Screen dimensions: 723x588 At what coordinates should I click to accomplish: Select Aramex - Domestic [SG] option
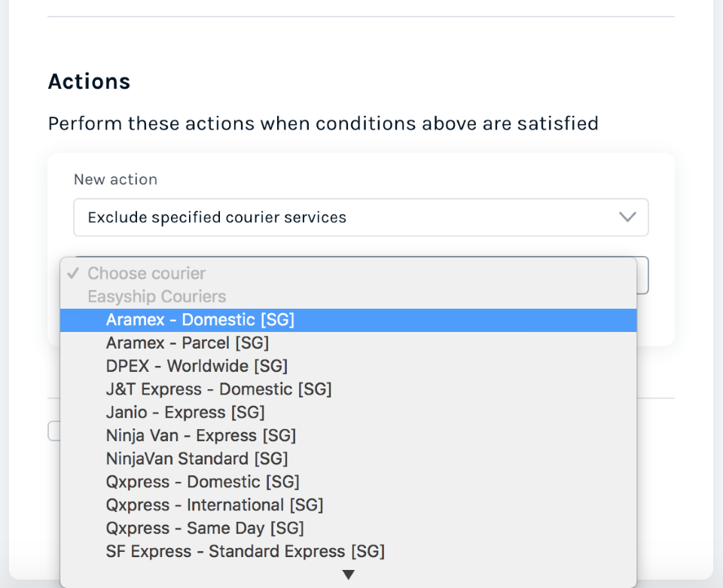348,320
